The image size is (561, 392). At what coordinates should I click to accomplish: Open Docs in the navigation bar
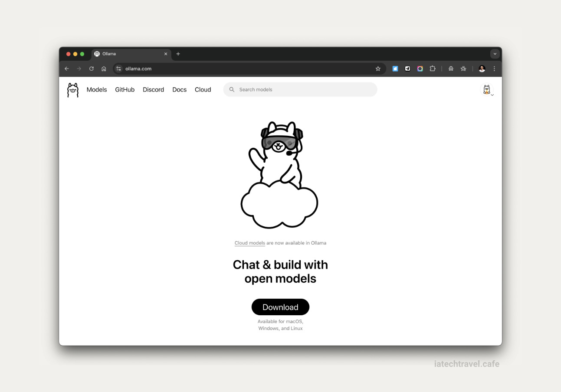tap(179, 90)
